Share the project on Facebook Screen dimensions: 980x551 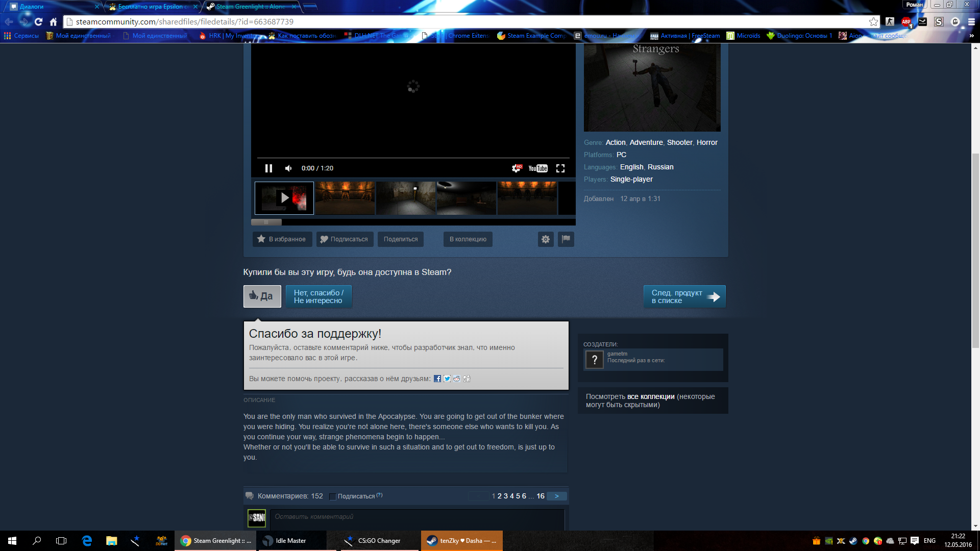(437, 379)
